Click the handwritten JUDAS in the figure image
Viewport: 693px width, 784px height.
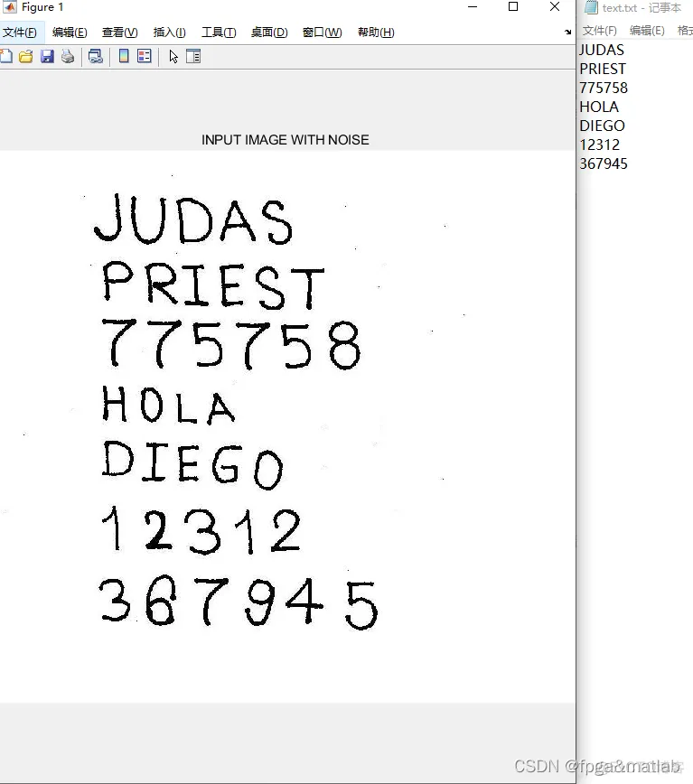[193, 219]
